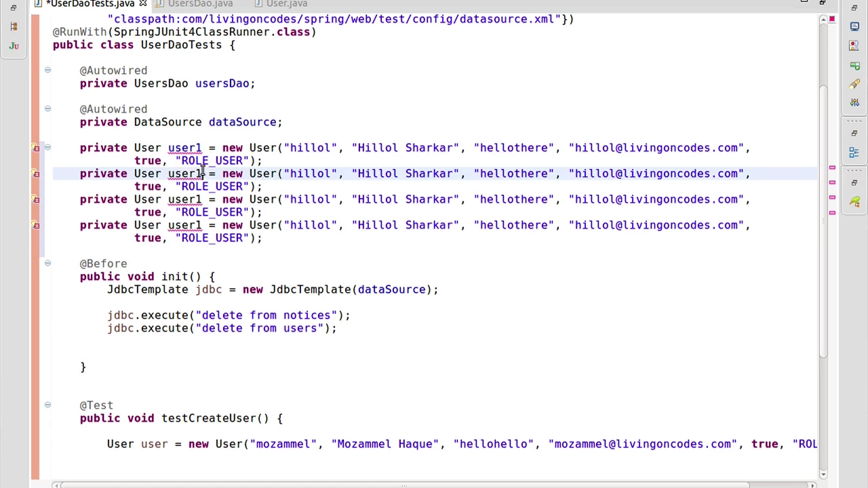Open the Servers view icon in right trim
This screenshot has width=868, height=488.
854,65
